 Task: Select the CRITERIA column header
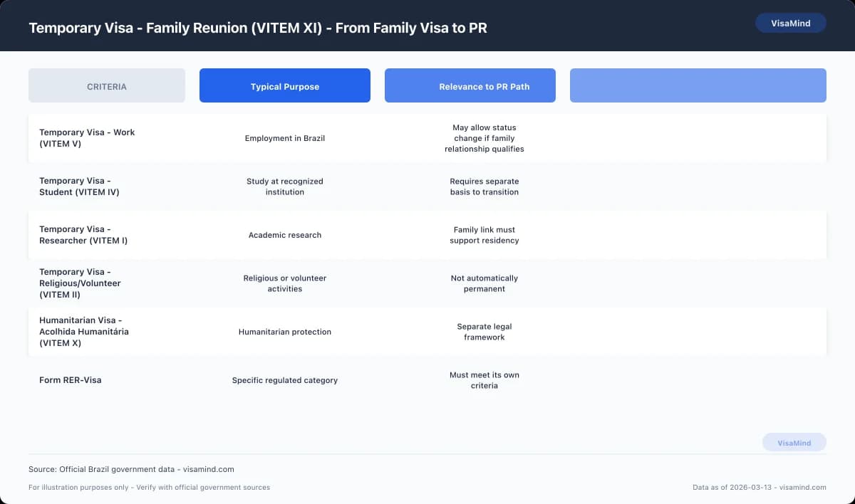106,85
